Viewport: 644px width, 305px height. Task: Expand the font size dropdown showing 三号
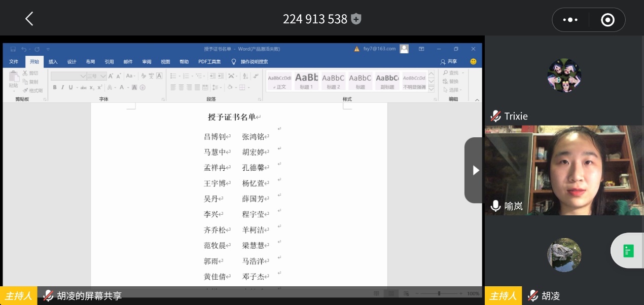(103, 76)
